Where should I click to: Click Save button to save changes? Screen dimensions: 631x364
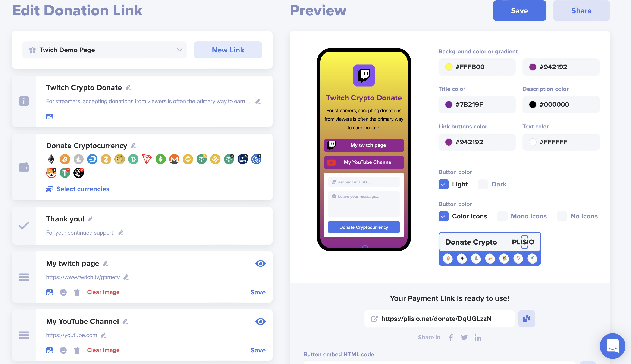pyautogui.click(x=519, y=10)
